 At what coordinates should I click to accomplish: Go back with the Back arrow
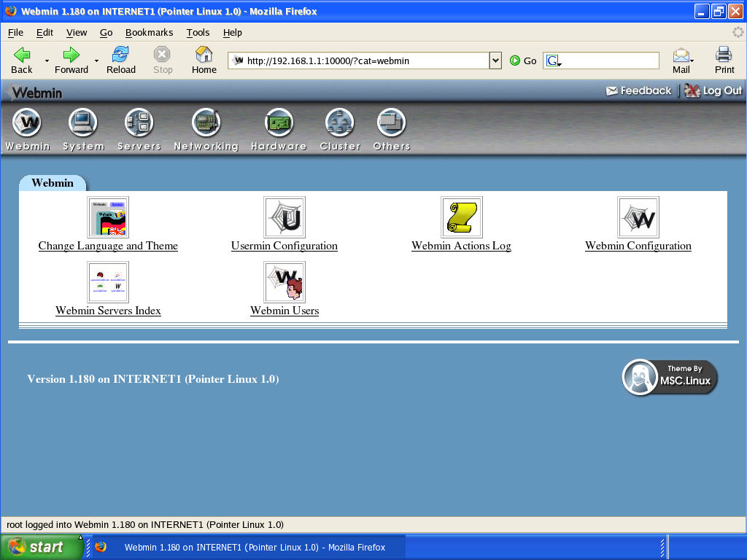pyautogui.click(x=22, y=61)
